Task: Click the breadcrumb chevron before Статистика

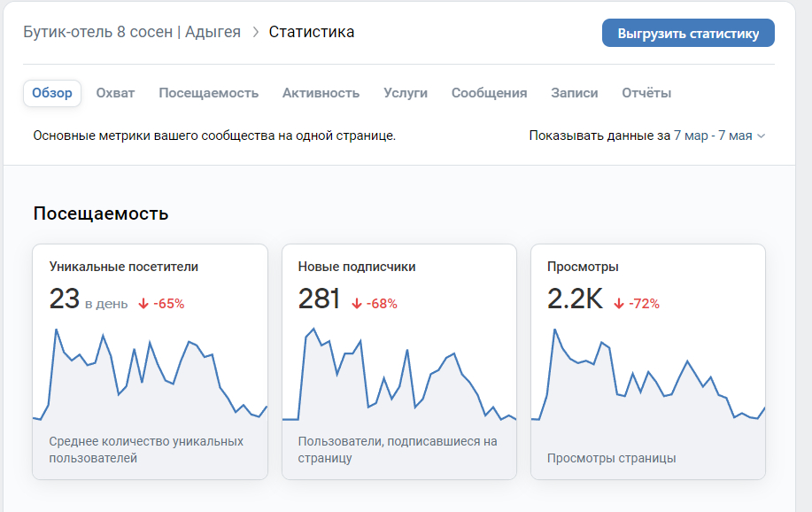Action: pos(255,33)
